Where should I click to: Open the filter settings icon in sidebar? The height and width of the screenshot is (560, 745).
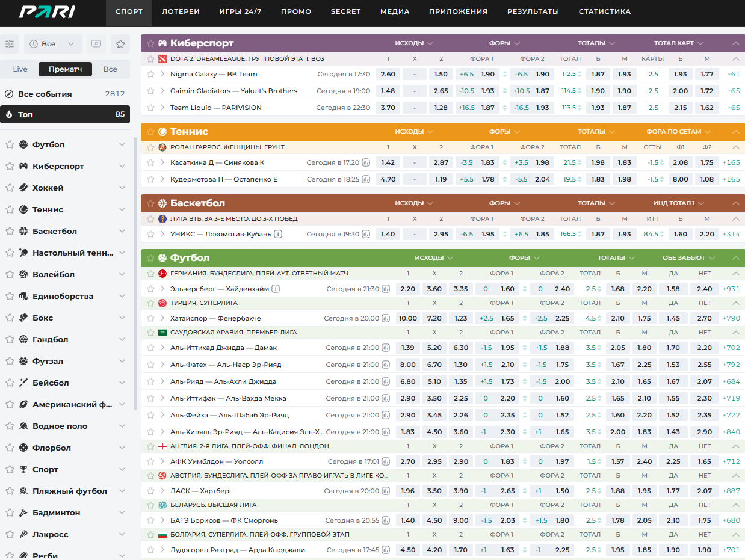pyautogui.click(x=10, y=44)
